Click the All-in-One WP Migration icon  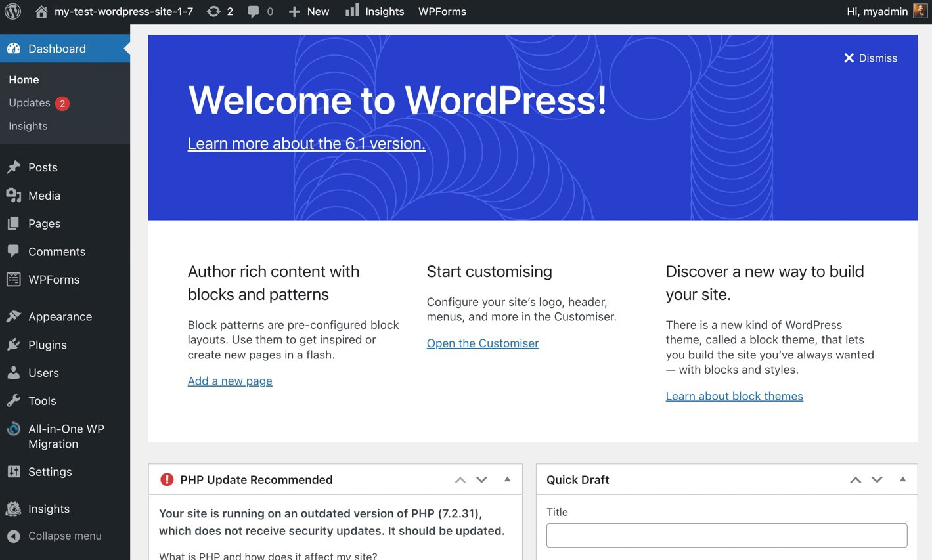[x=14, y=429]
